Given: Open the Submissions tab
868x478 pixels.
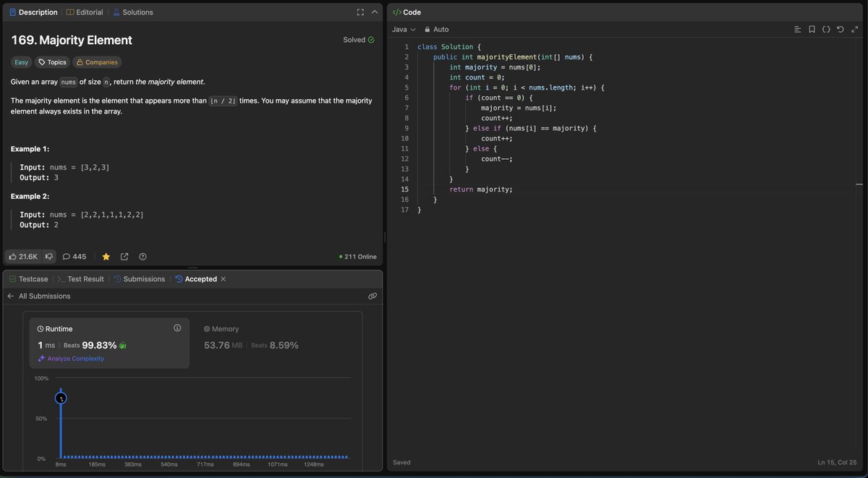Looking at the screenshot, I should [140, 279].
